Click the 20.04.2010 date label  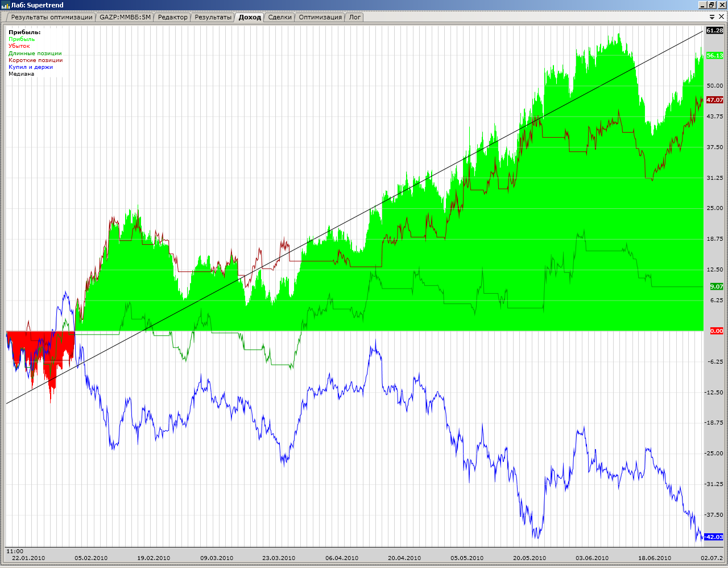tap(404, 558)
